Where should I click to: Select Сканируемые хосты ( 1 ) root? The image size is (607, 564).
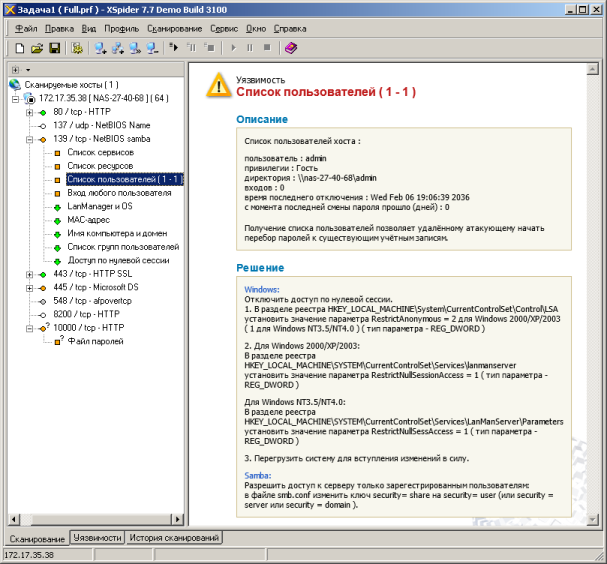pos(72,84)
